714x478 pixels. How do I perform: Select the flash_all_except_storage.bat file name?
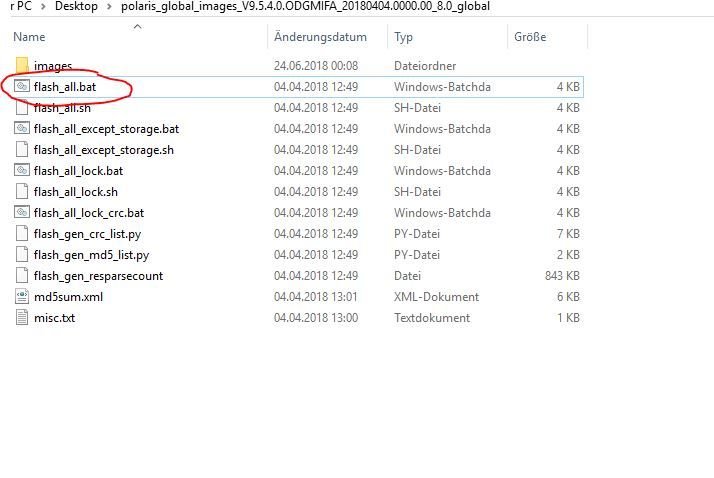click(106, 129)
